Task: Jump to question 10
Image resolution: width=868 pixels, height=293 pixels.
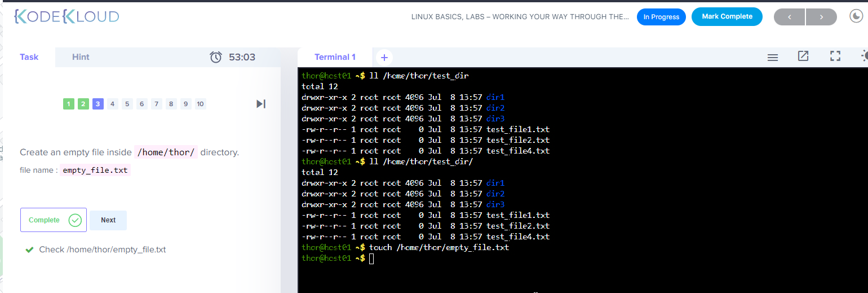Action: click(x=201, y=104)
